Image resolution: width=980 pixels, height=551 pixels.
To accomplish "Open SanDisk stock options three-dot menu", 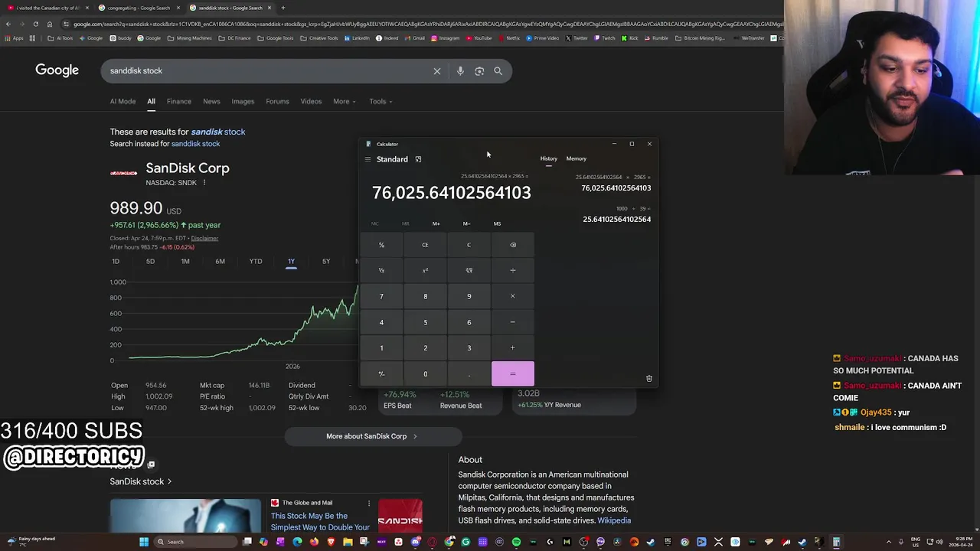I will coord(204,183).
